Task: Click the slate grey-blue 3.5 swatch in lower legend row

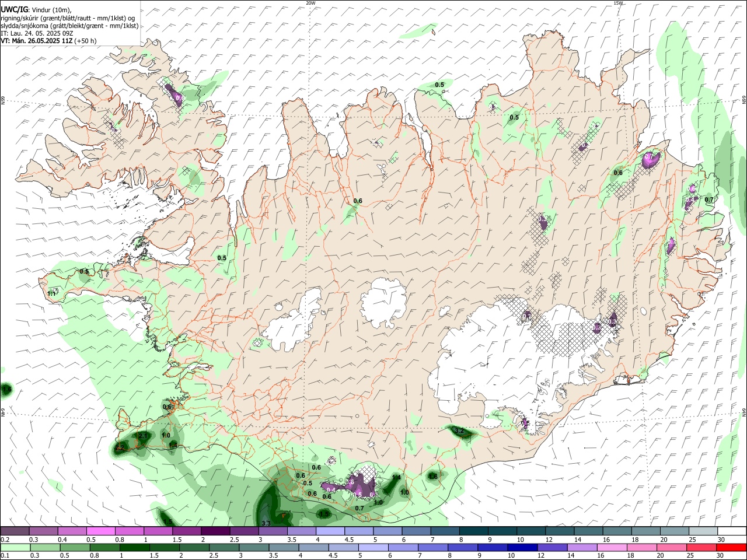Action: (x=284, y=548)
